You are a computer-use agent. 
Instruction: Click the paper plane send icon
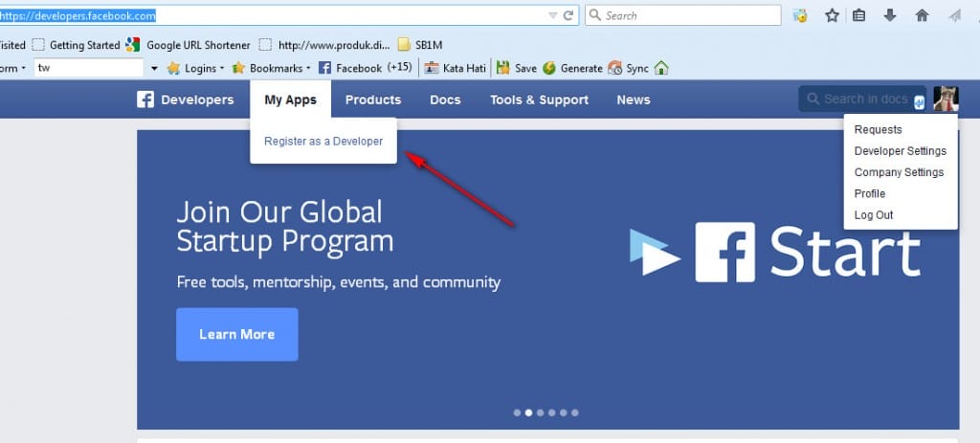(954, 15)
